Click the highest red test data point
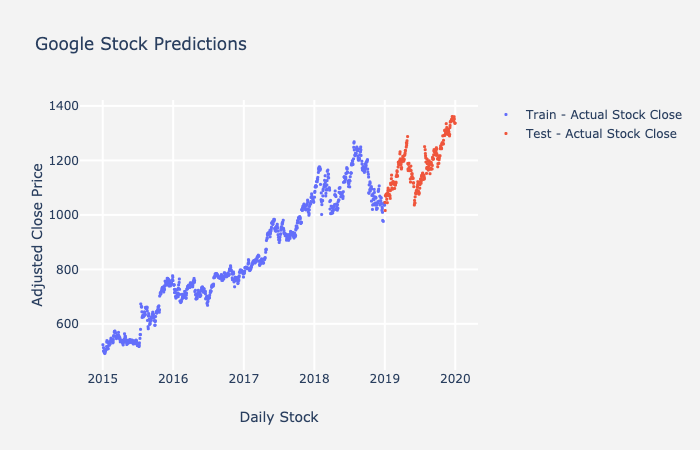This screenshot has height=450, width=700. (453, 116)
